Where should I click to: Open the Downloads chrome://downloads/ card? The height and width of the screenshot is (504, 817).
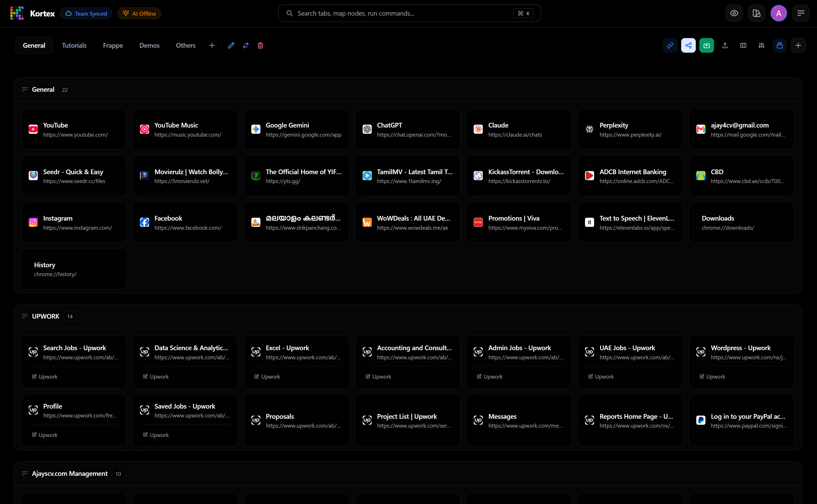tap(741, 222)
